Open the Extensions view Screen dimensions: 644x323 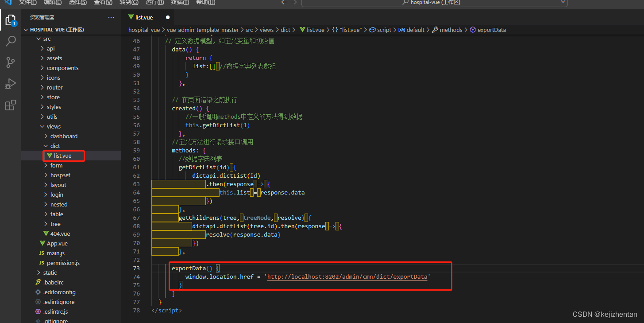[11, 105]
